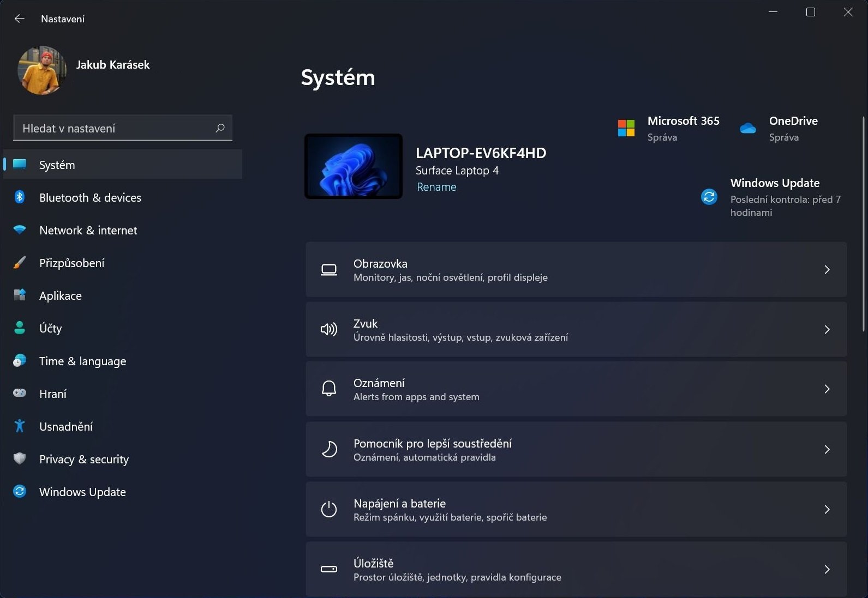Click the device wallpaper thumbnail

coord(354,166)
